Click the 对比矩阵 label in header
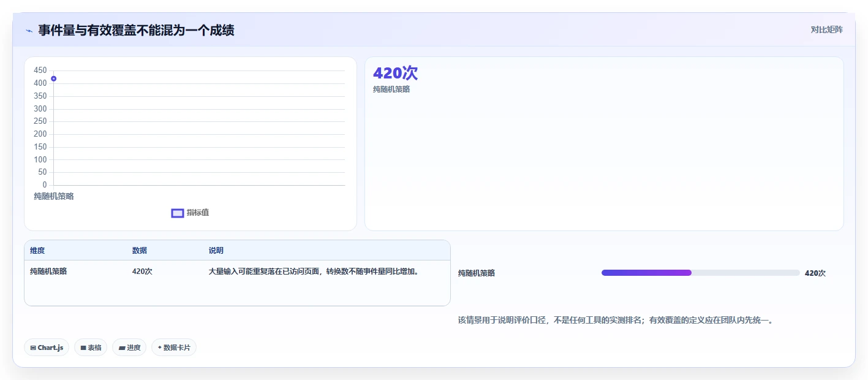This screenshot has width=868, height=380. pyautogui.click(x=826, y=30)
